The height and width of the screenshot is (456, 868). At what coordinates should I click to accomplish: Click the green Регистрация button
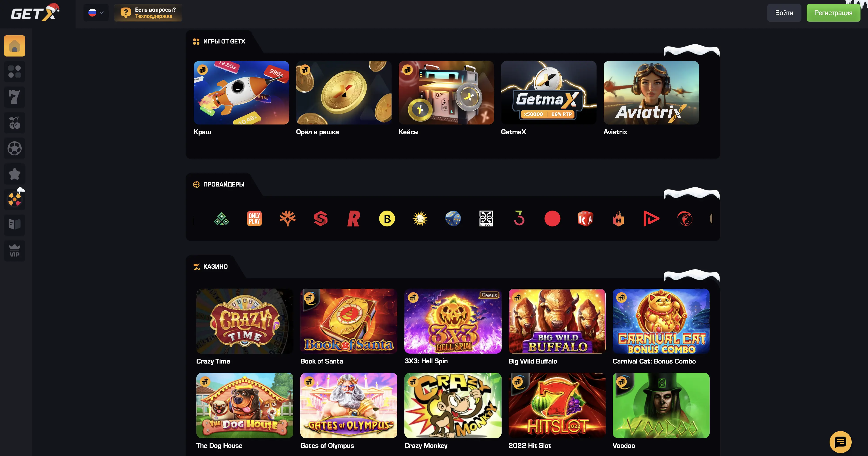coord(833,13)
